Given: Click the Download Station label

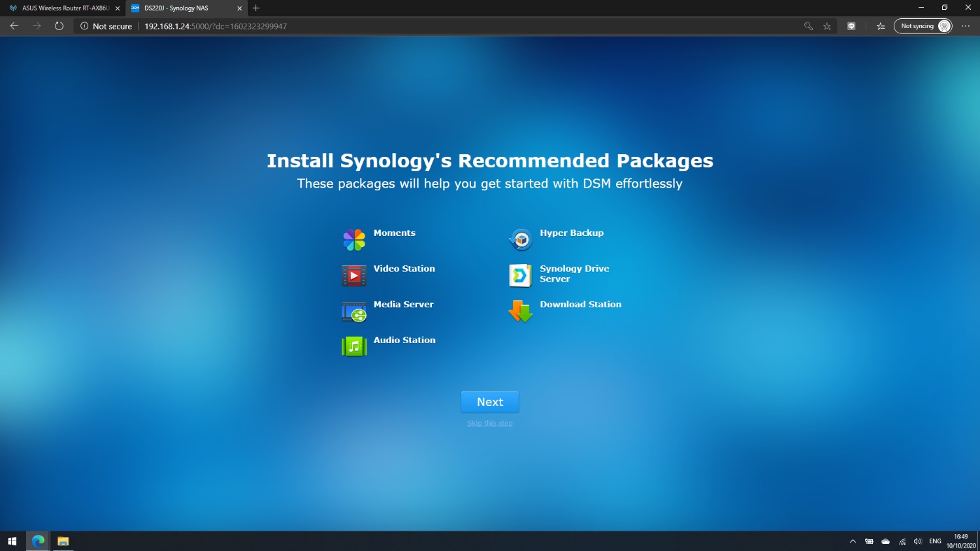Looking at the screenshot, I should (x=581, y=305).
